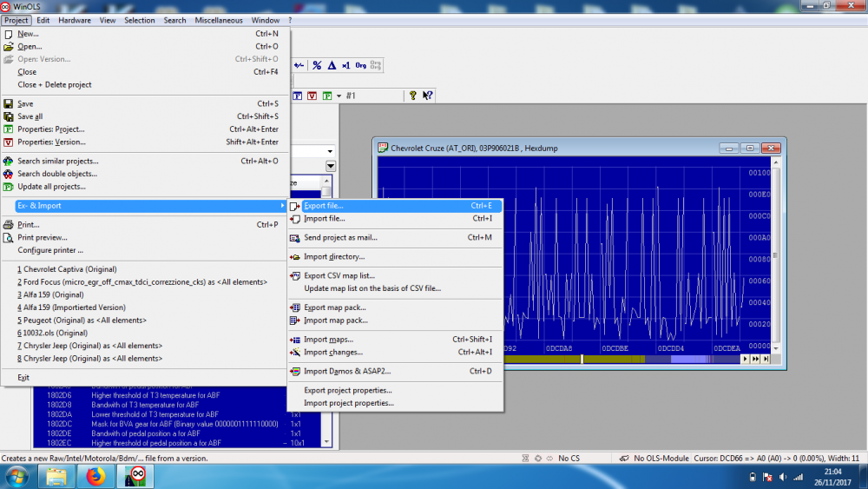The width and height of the screenshot is (868, 489).
Task: Click the Org original values icon
Action: point(360,65)
